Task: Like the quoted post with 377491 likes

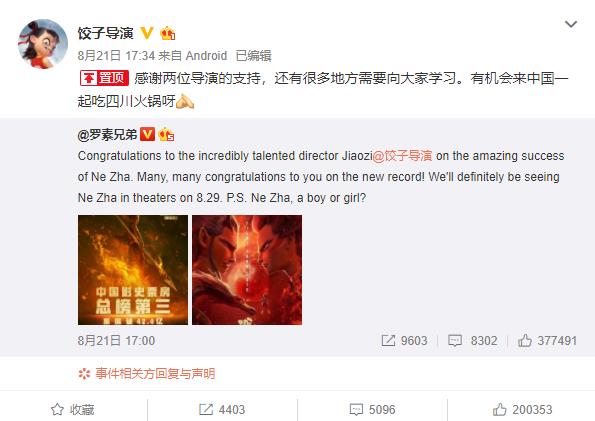Action: tap(548, 341)
